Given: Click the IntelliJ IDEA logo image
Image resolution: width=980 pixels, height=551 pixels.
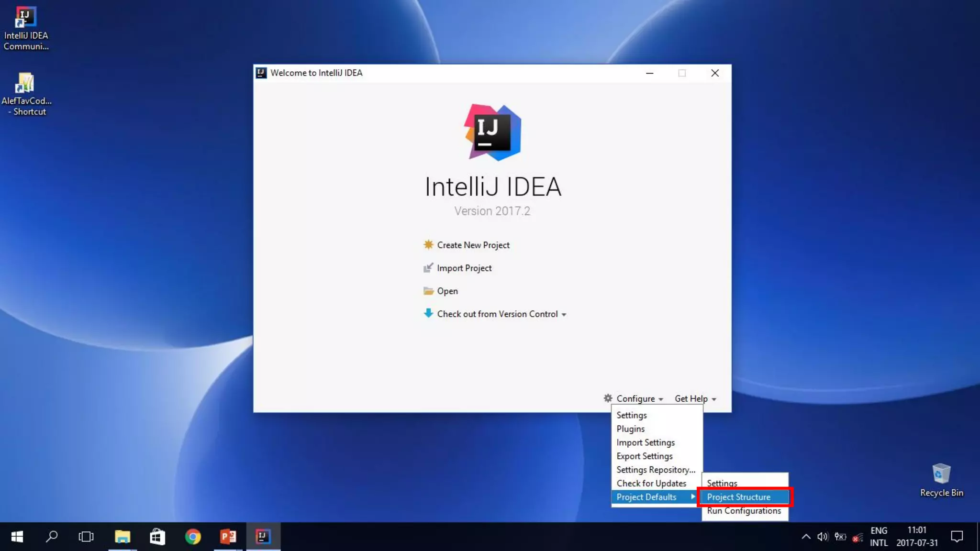Looking at the screenshot, I should click(492, 132).
